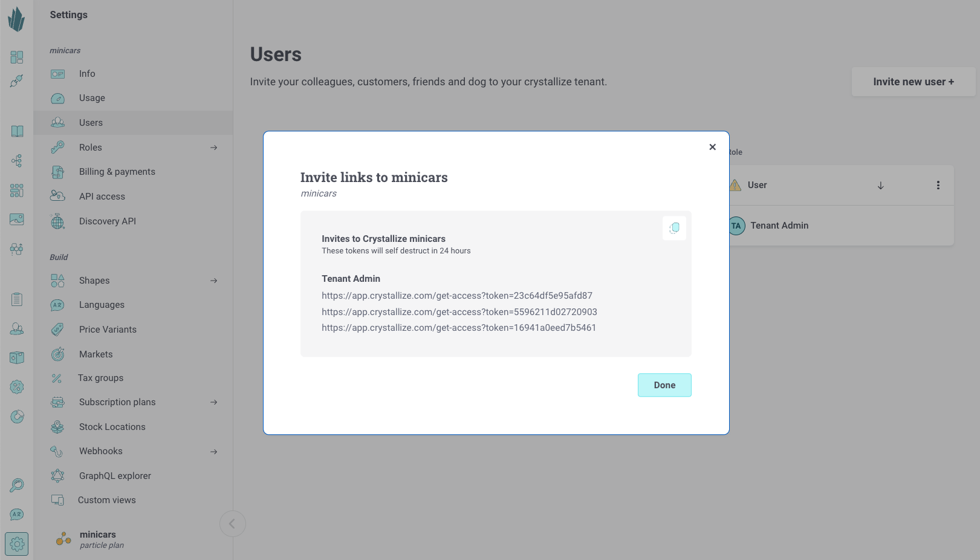Screen dimensions: 980x560
Task: Open the first Tenant Admin invite link
Action: click(456, 296)
